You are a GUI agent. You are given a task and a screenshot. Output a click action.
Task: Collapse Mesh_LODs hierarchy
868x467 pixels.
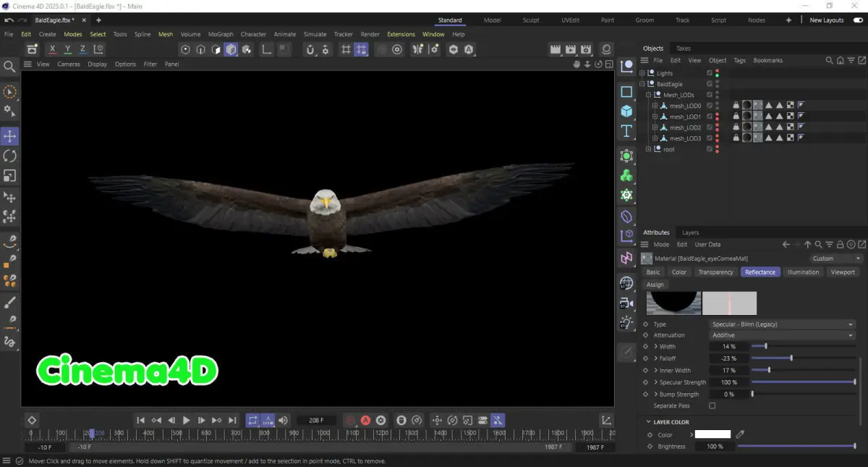coord(649,95)
